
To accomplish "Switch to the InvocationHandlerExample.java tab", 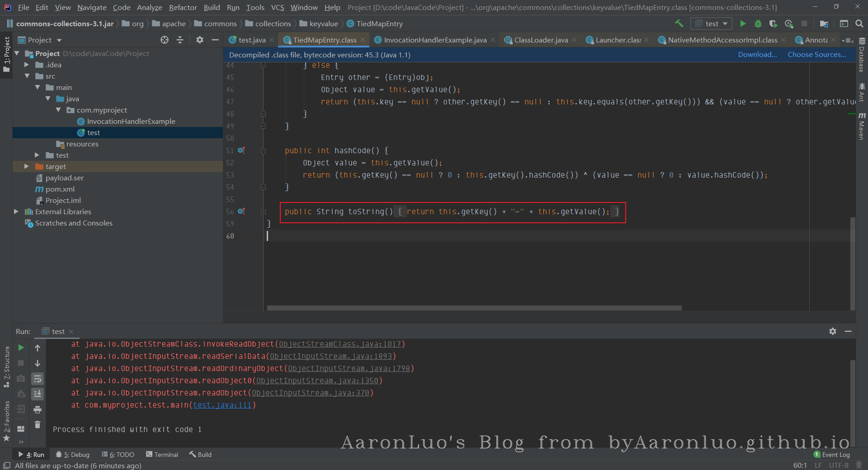I will click(435, 40).
